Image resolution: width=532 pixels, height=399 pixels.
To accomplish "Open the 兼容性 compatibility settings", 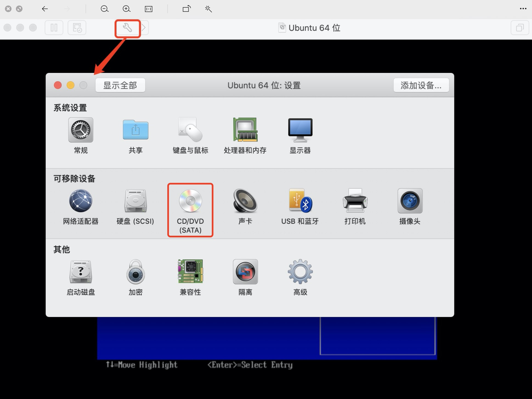I will coord(190,272).
